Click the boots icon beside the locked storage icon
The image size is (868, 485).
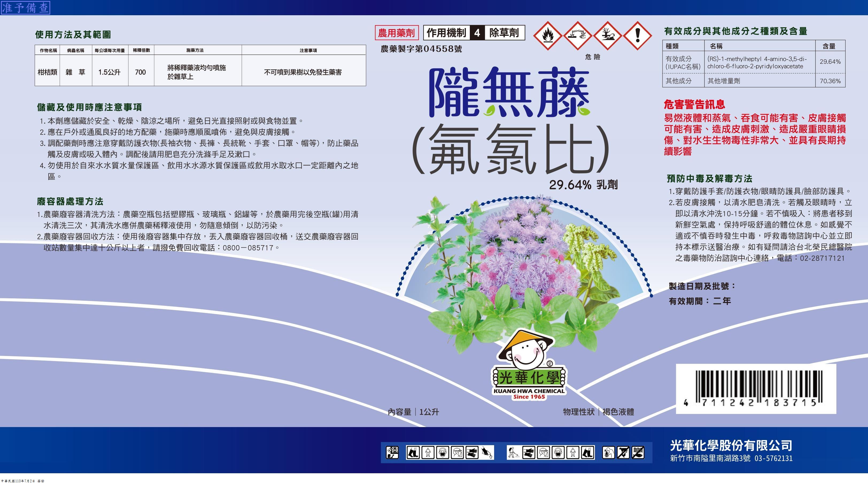coord(413,452)
